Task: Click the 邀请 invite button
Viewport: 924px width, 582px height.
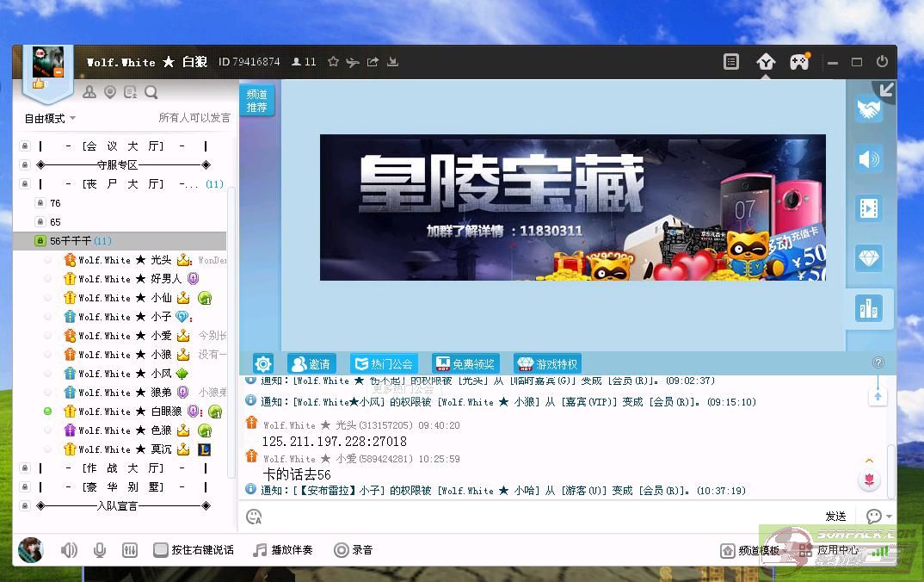Action: (311, 364)
